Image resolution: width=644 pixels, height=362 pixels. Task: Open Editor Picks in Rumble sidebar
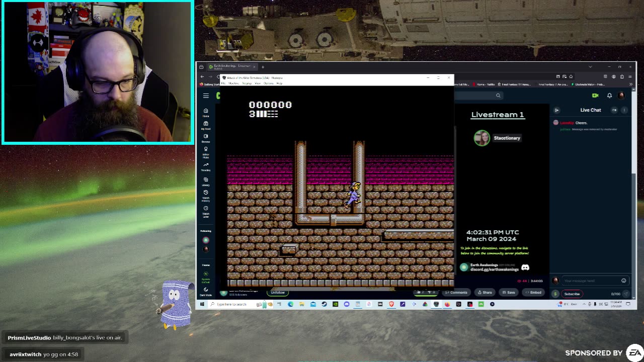(x=206, y=153)
